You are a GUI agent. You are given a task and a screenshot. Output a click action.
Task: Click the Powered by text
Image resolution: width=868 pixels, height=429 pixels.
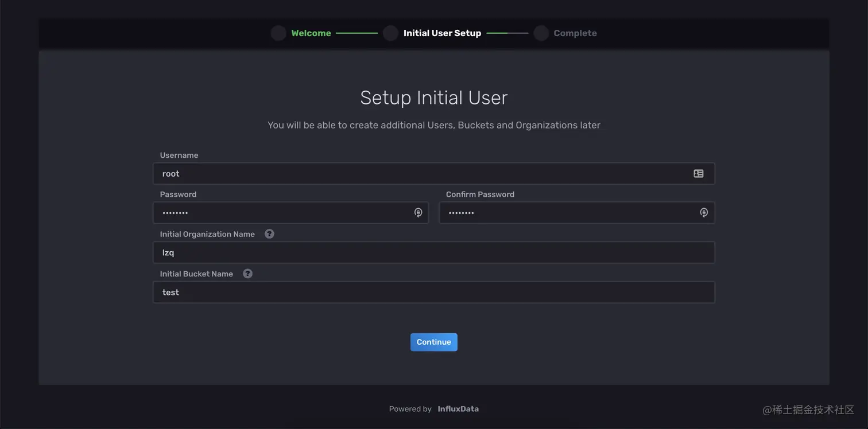click(x=410, y=409)
